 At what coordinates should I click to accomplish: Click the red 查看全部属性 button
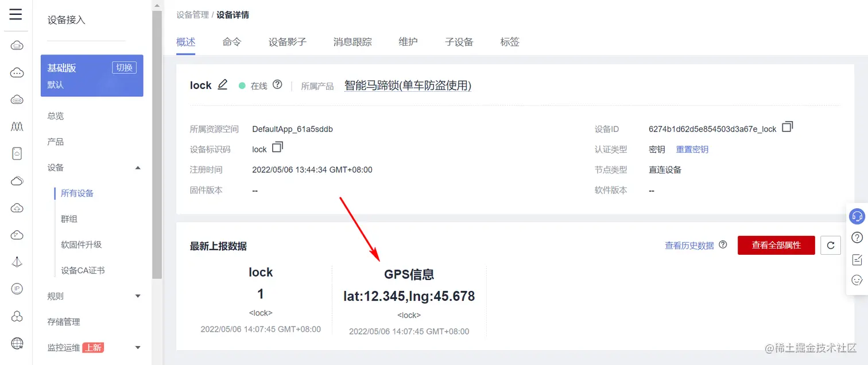(x=776, y=245)
